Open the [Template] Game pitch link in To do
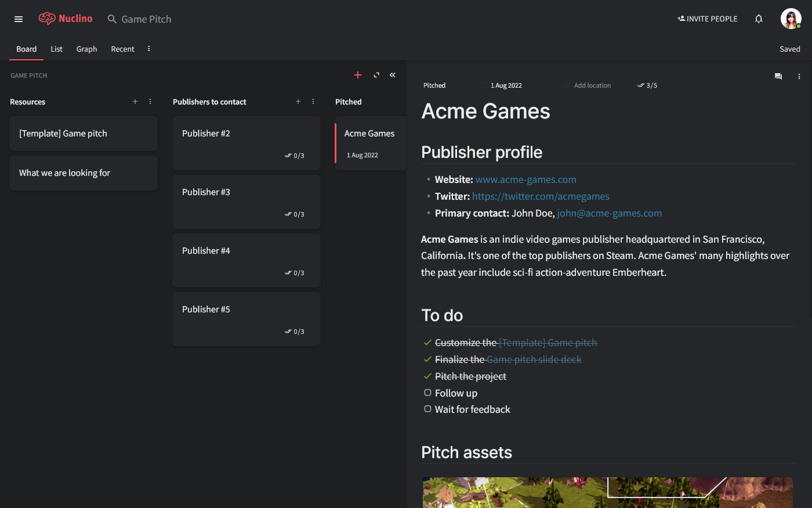This screenshot has width=812, height=508. (x=548, y=343)
